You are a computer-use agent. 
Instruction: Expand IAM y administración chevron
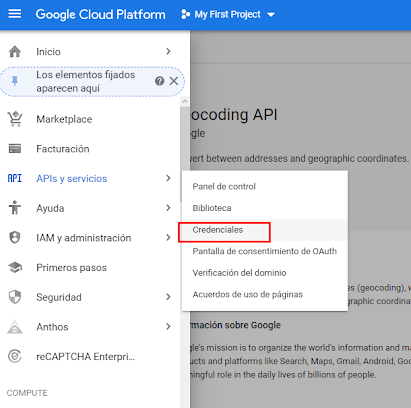click(x=168, y=237)
